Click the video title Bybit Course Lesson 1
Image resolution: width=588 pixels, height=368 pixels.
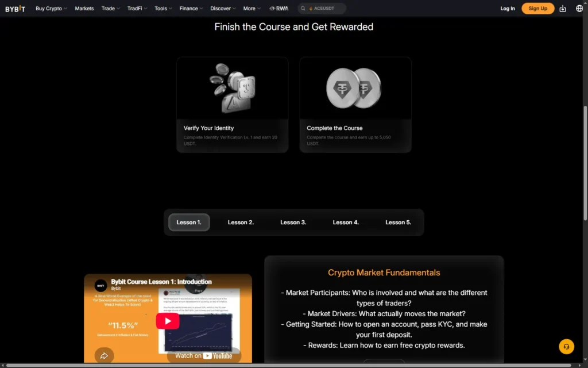(161, 282)
